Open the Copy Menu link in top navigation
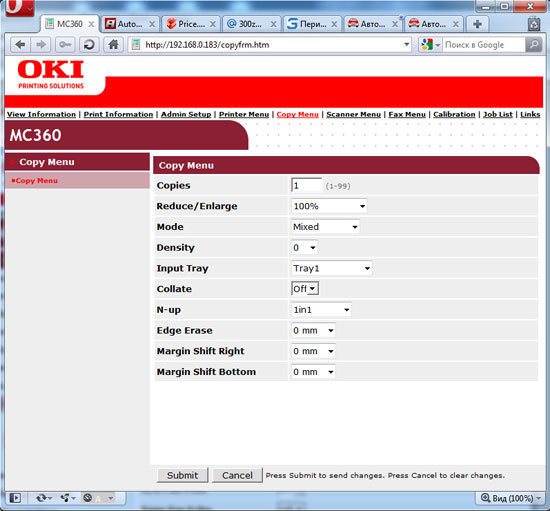 click(297, 114)
